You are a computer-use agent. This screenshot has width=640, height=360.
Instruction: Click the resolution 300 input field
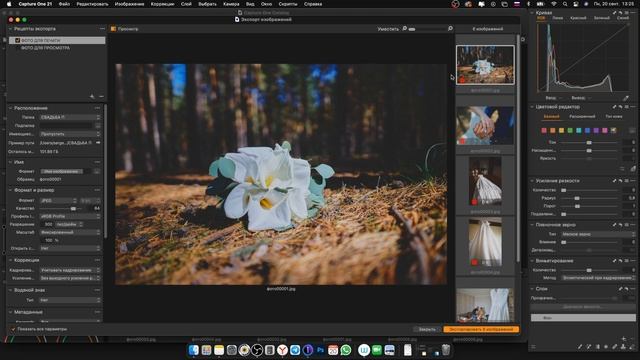click(x=48, y=224)
